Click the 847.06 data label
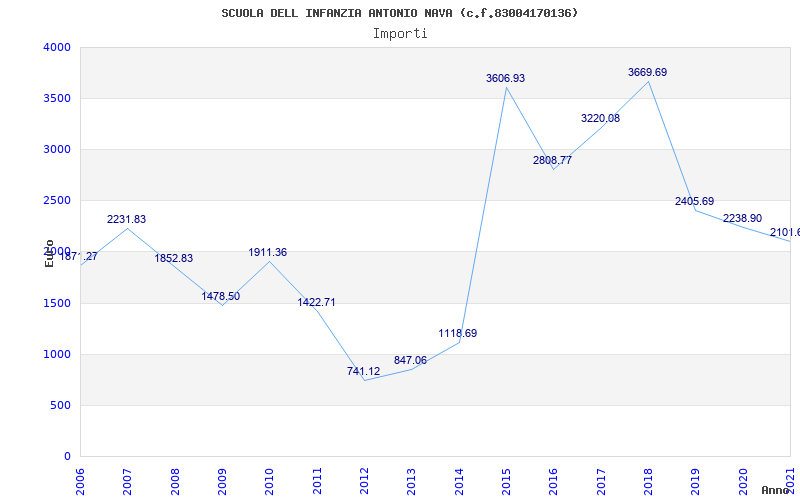Screen dimensions: 800x500 [x=411, y=360]
